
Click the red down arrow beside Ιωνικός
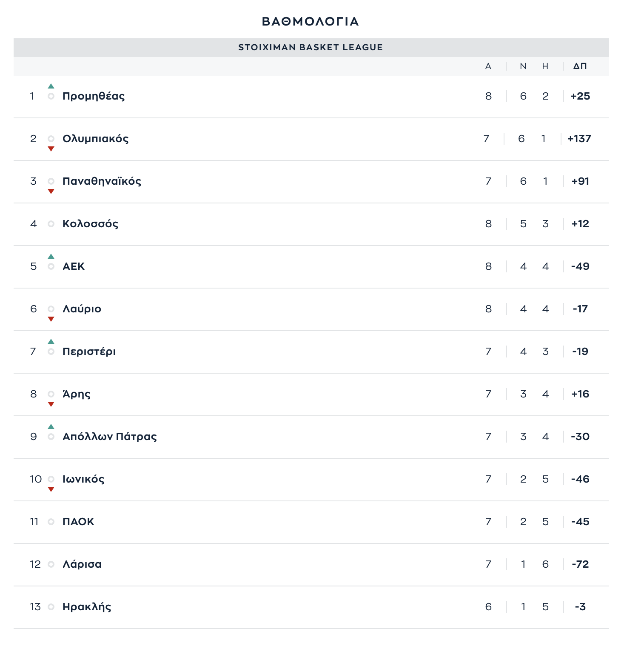(51, 489)
